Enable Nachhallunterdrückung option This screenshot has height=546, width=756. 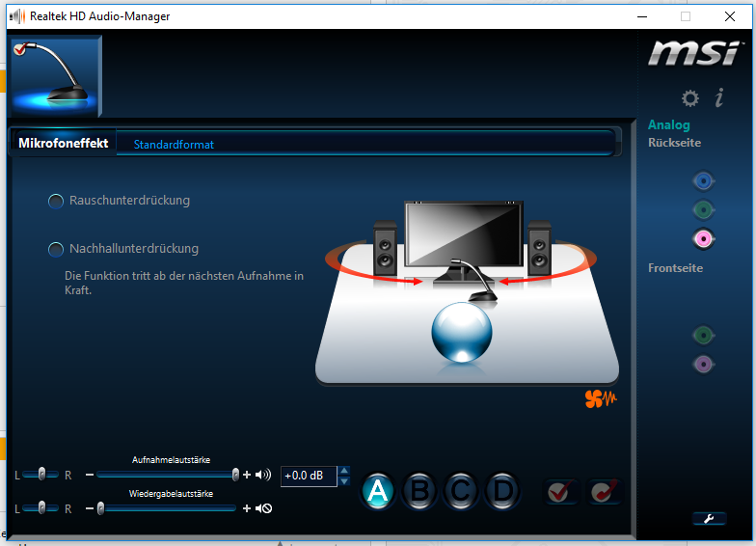tap(56, 249)
